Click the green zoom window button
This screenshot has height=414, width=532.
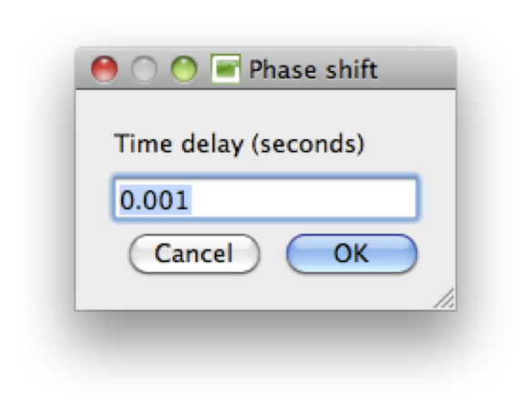coord(184,69)
